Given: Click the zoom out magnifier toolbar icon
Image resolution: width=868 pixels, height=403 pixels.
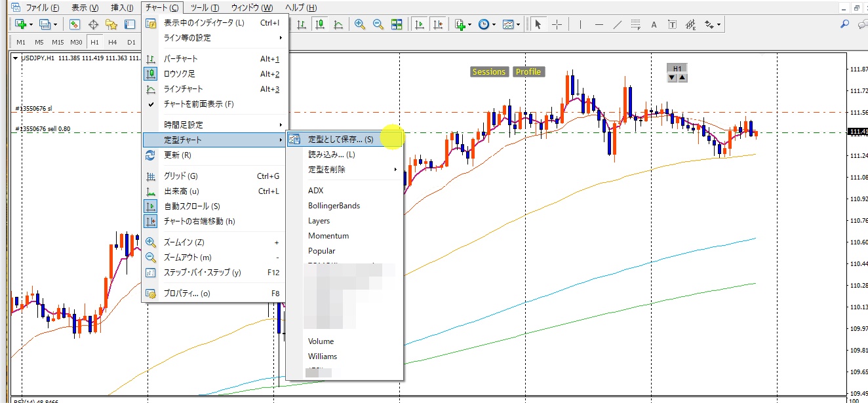Looking at the screenshot, I should [x=378, y=24].
